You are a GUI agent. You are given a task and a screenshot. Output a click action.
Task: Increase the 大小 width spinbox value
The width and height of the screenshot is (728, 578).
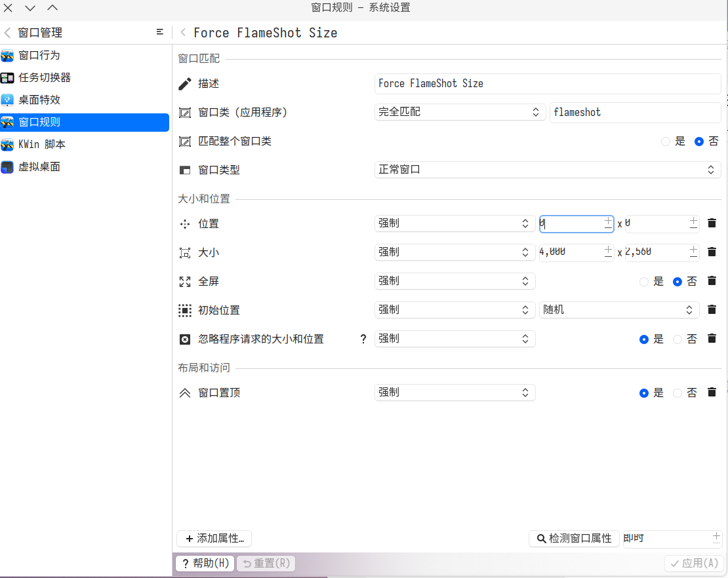(609, 248)
